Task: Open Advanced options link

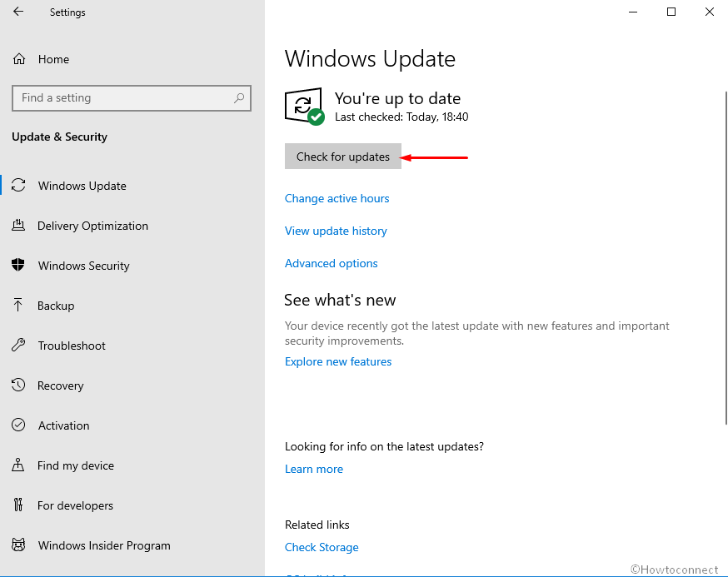Action: pyautogui.click(x=331, y=263)
